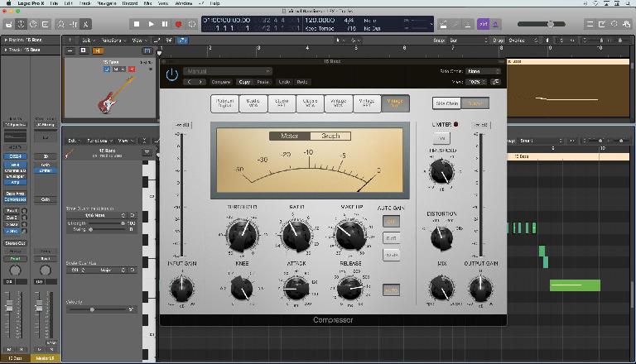Select the Classic VCA compressor model tab

(310, 103)
